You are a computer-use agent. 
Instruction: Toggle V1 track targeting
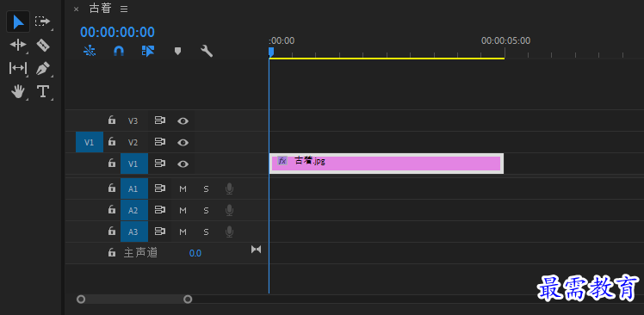click(x=134, y=164)
